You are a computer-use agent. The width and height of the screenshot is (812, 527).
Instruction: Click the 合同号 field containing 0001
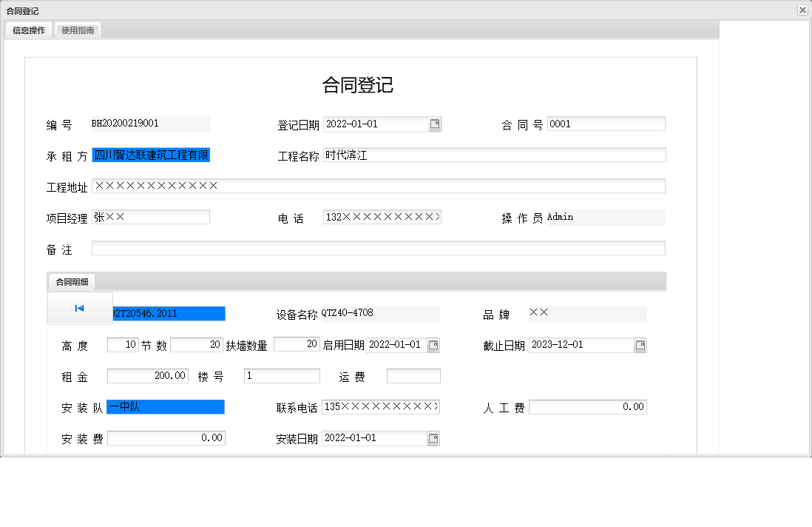pyautogui.click(x=606, y=124)
